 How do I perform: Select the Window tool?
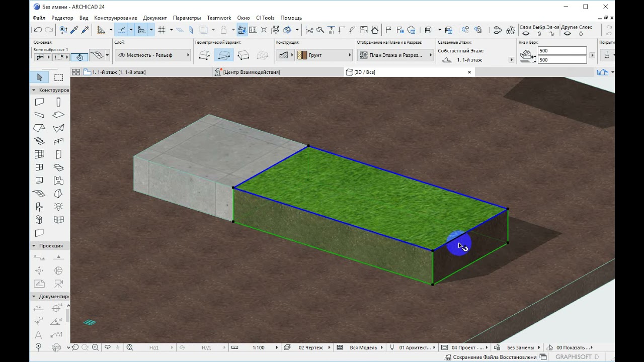click(x=40, y=167)
